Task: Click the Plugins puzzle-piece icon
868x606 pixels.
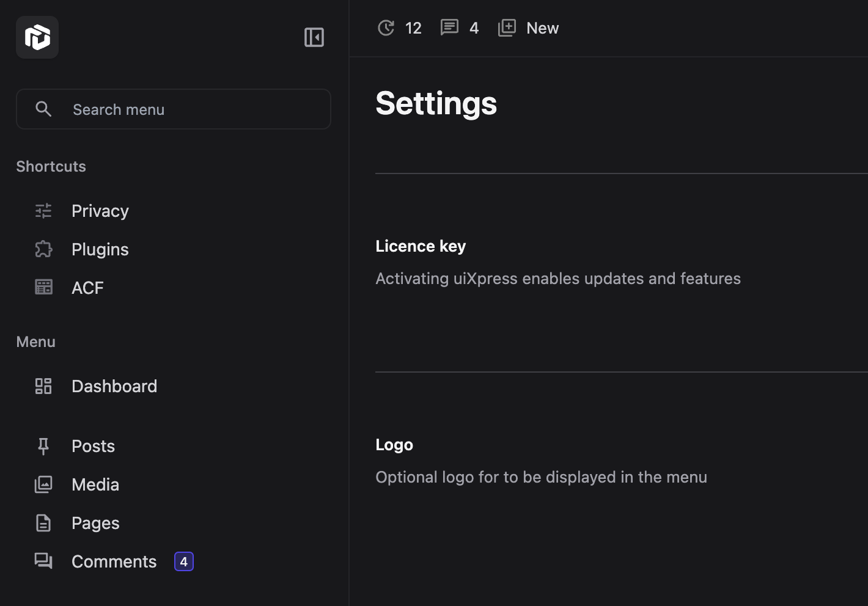Action: (43, 249)
